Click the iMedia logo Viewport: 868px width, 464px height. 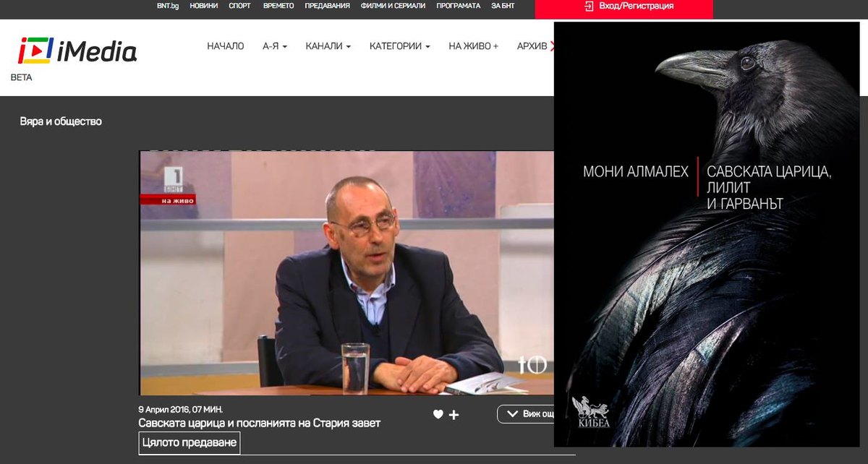coord(77,51)
